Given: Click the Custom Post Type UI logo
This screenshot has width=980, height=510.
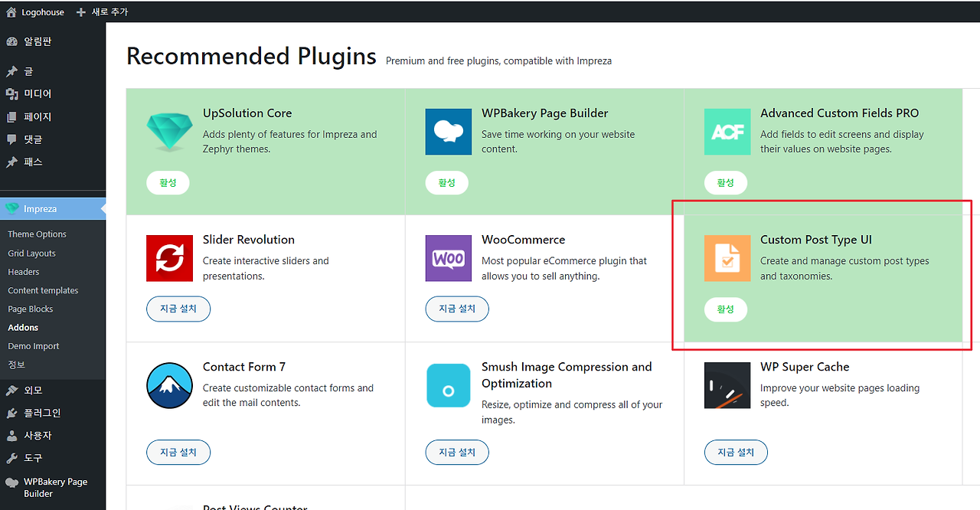Looking at the screenshot, I should tap(727, 259).
